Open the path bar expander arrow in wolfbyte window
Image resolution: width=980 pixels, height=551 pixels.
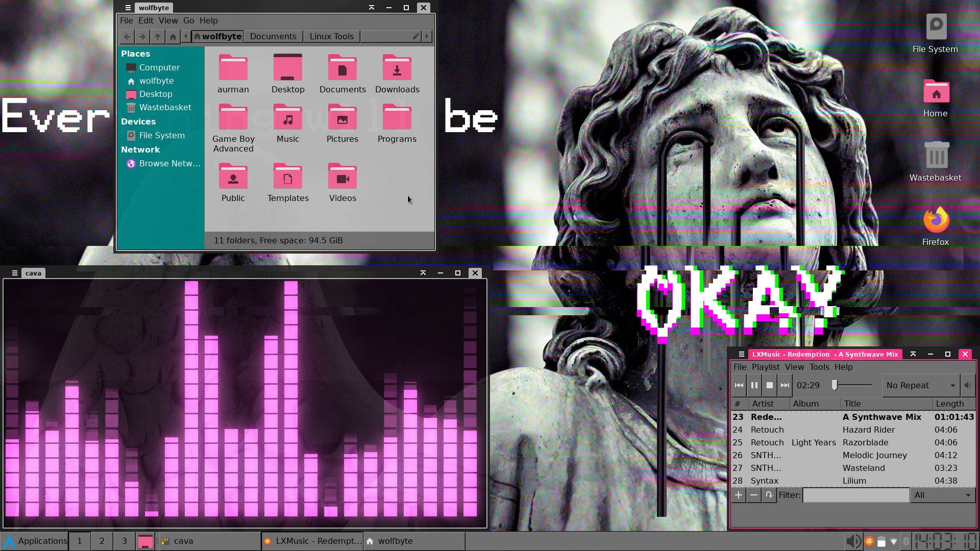coord(427,36)
